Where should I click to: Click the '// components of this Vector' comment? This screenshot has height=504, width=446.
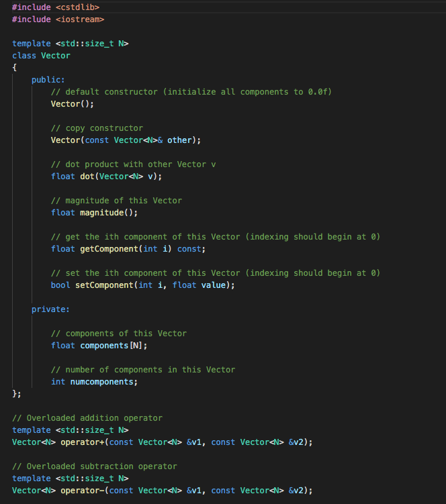(x=119, y=334)
